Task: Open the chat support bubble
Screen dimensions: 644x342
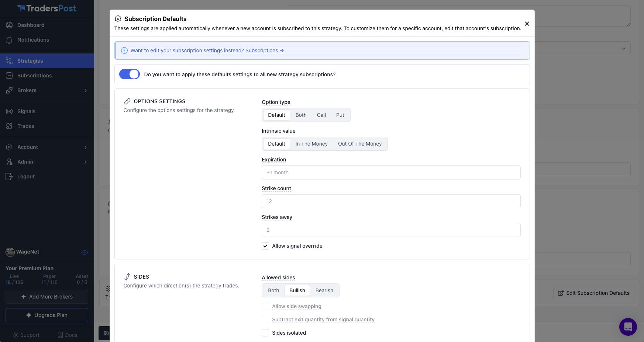Action: (x=628, y=327)
